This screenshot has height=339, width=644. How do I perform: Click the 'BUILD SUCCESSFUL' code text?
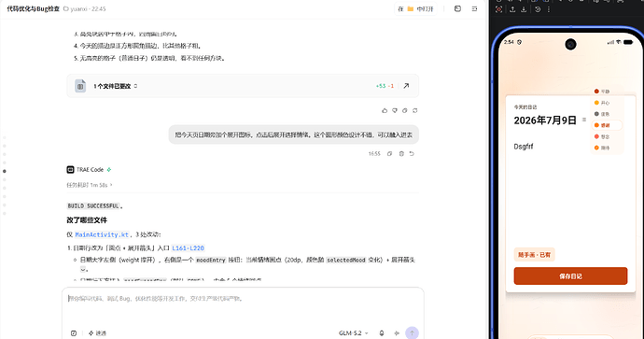click(93, 205)
